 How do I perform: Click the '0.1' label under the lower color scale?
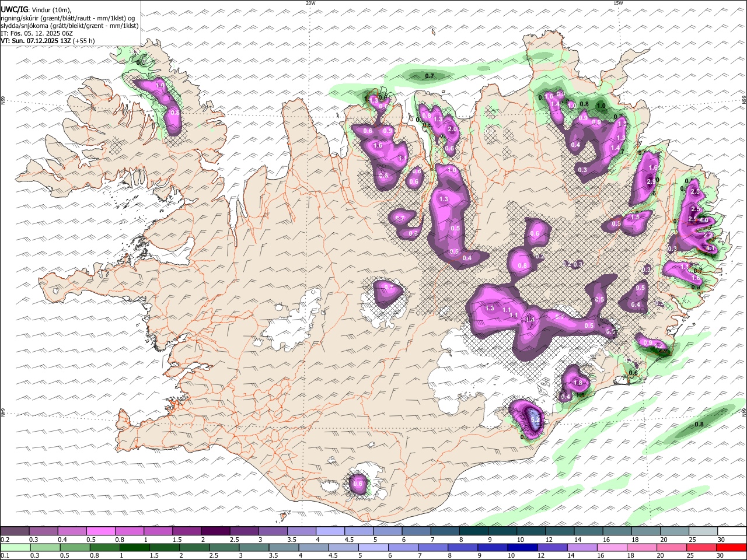pos(5,556)
